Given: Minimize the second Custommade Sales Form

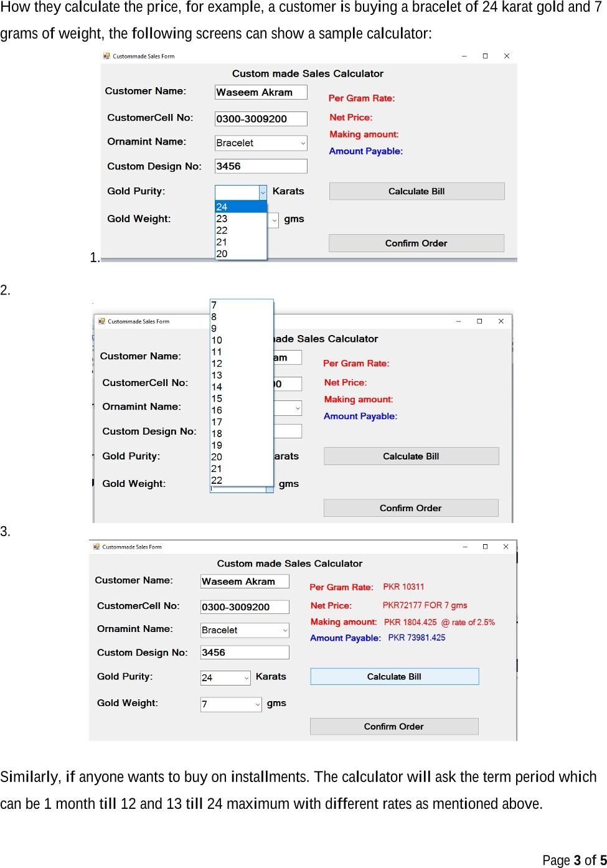Looking at the screenshot, I should (x=459, y=321).
